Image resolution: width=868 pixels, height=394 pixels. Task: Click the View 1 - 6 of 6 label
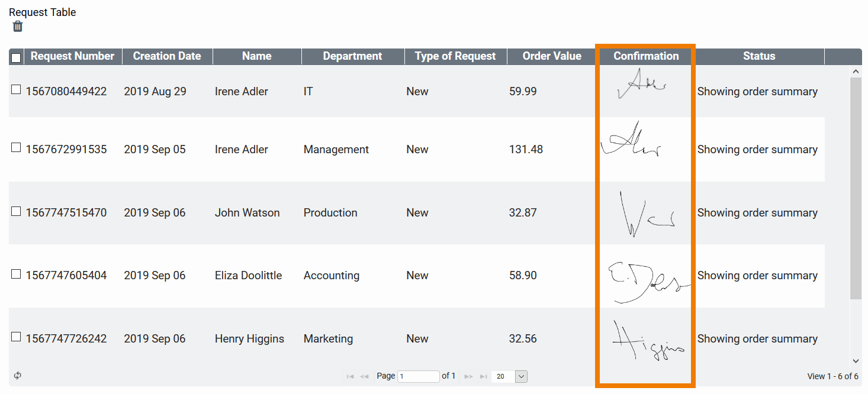coord(832,376)
